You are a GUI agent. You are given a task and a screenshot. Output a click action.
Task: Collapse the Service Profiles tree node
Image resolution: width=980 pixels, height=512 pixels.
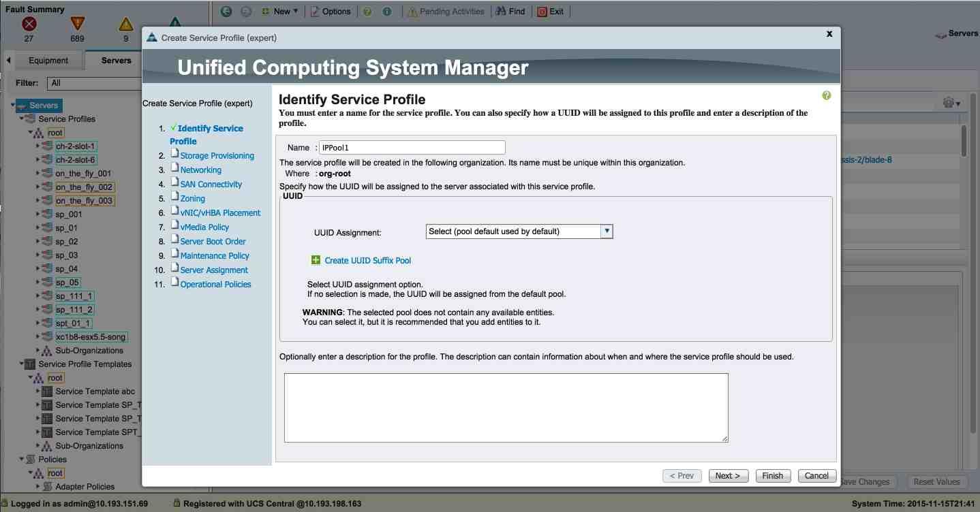[21, 119]
